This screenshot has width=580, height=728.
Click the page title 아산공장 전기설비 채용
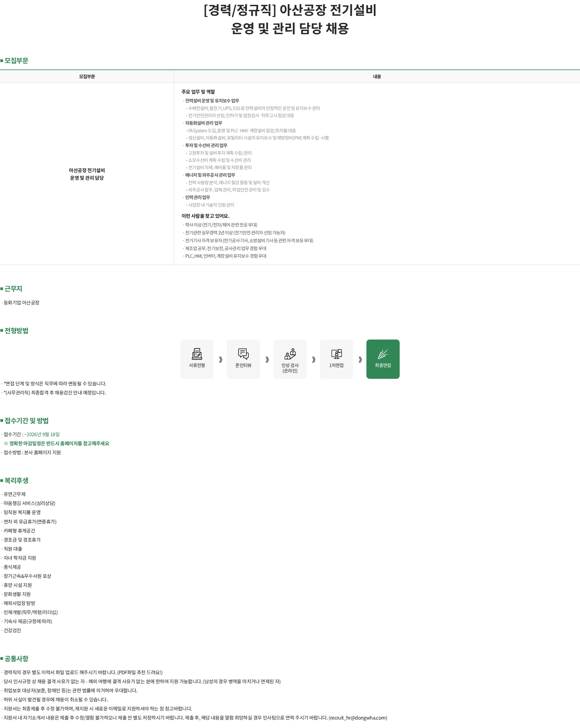[290, 19]
